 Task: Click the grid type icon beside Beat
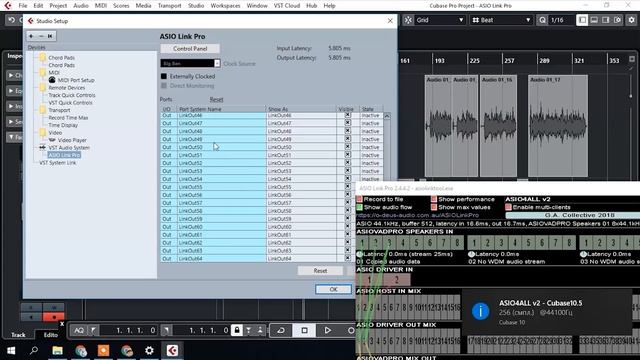476,20
